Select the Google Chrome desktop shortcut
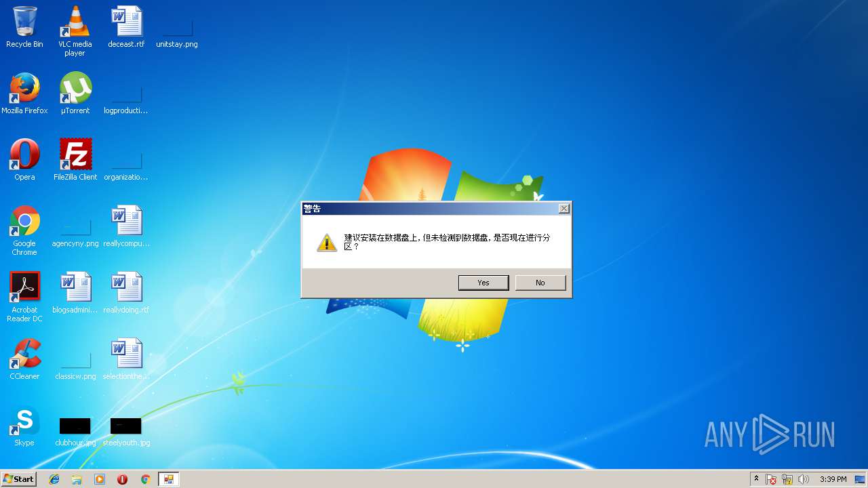Viewport: 868px width, 488px height. click(x=24, y=230)
